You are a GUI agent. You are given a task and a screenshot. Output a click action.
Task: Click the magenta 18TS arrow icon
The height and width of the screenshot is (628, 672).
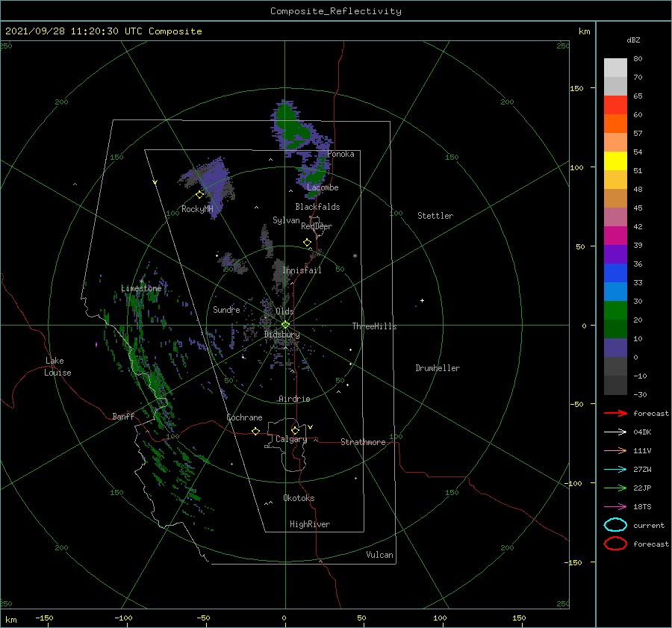[615, 507]
